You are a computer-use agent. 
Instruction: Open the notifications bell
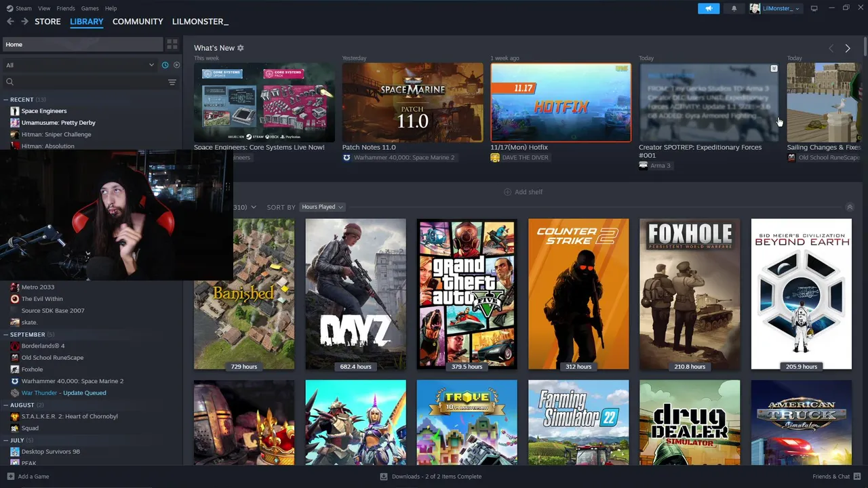[x=734, y=8]
